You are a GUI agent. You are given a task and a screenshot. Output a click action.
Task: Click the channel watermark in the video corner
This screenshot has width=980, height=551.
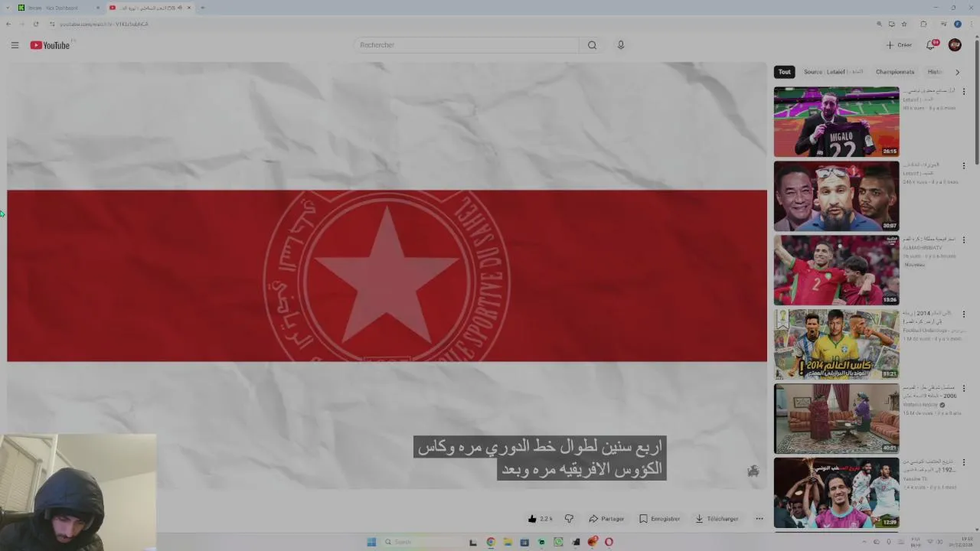[x=753, y=471]
